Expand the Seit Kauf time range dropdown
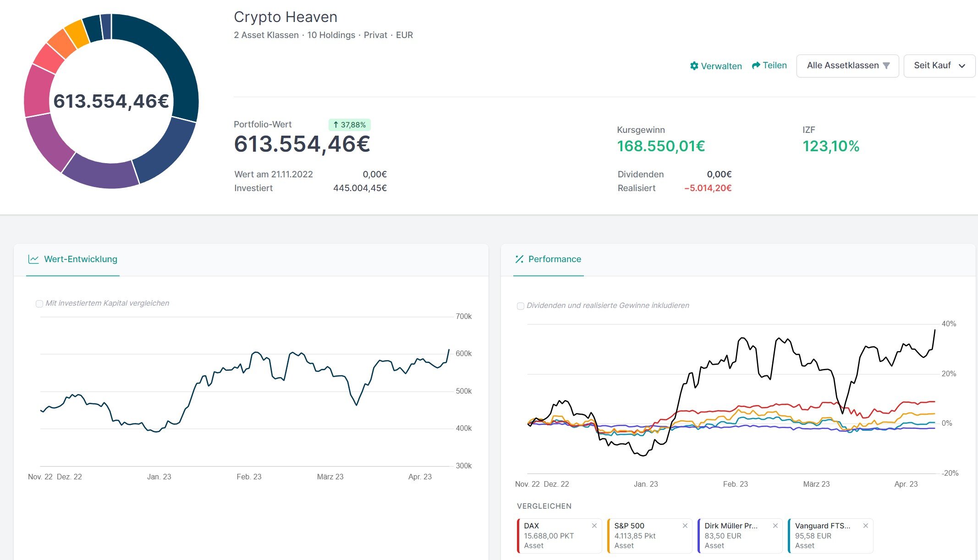 pyautogui.click(x=939, y=66)
